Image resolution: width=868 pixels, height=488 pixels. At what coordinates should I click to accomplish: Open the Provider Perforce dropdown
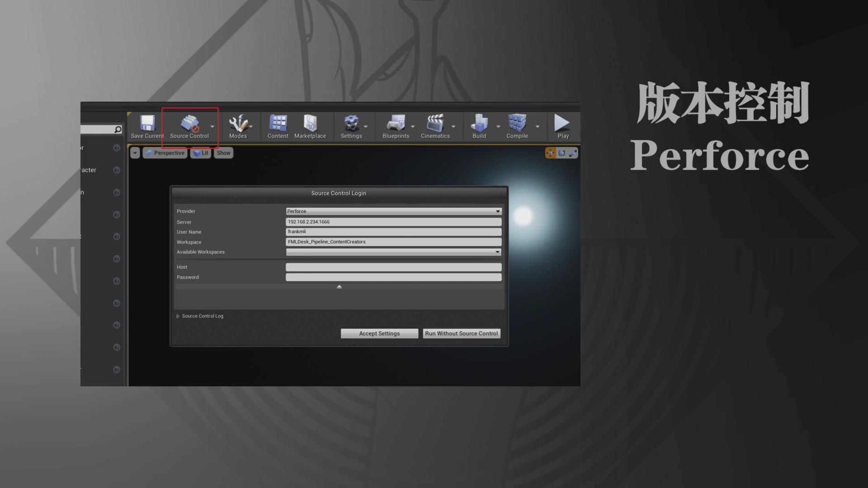pos(393,211)
